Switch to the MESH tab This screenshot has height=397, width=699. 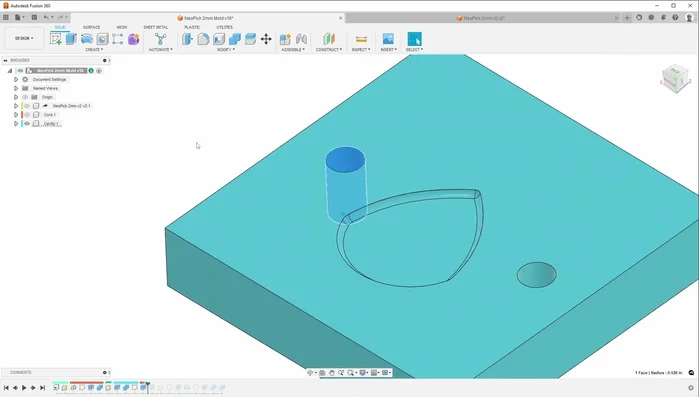pos(122,27)
